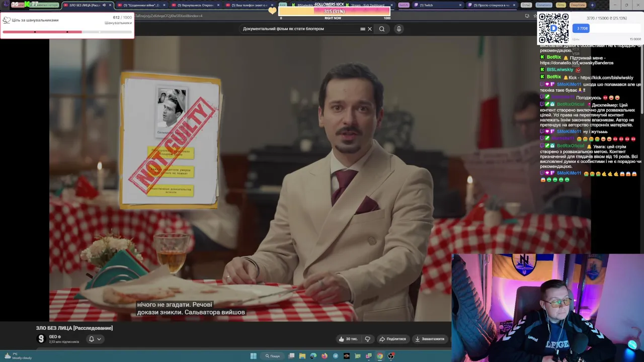Switch to the '(1) Twitch' tab
Viewport: 644px width, 362px height.
pos(437,5)
